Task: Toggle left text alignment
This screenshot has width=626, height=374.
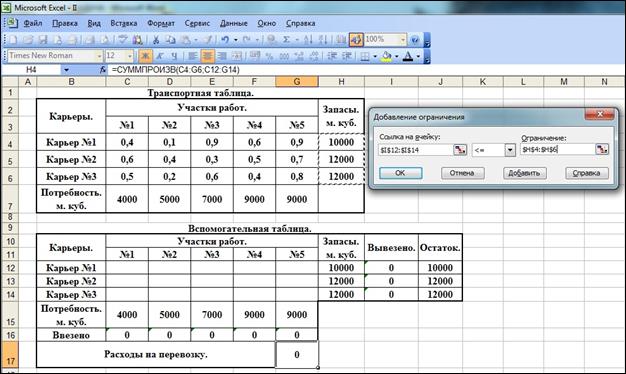Action: (192, 56)
